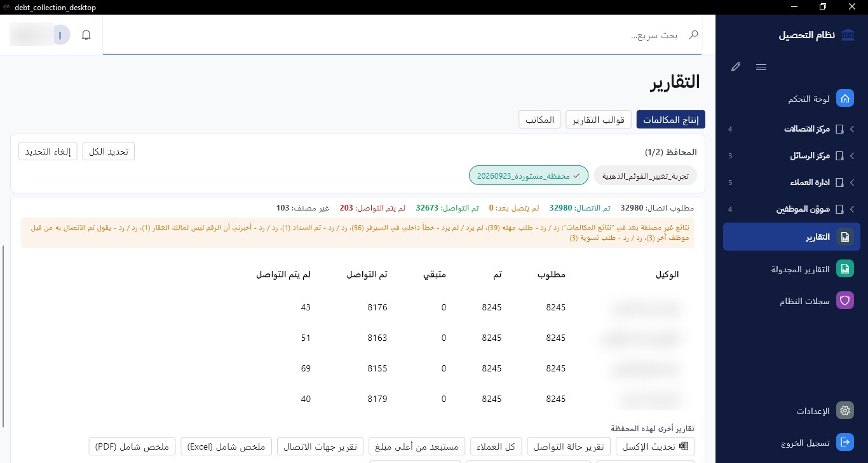Screen dimensions: 868x463
Task: Click the الوكيل column header
Action: (667, 274)
